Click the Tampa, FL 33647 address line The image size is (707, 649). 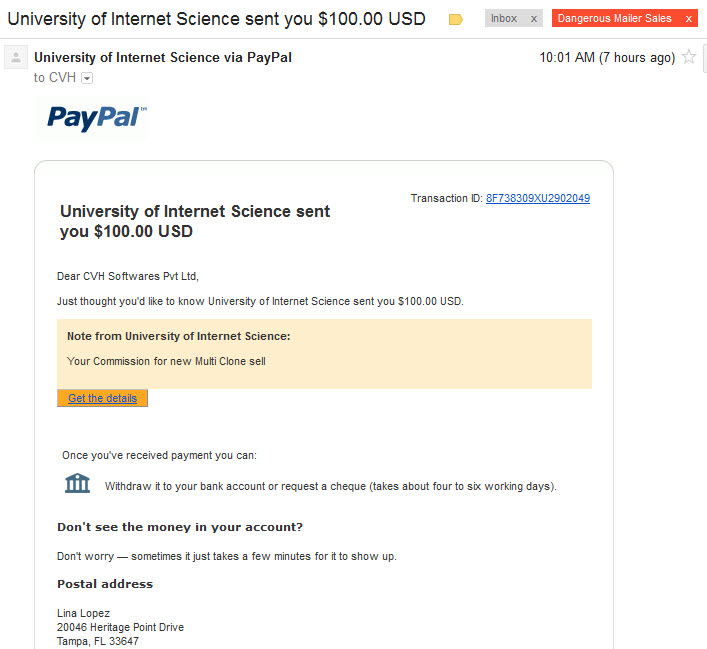click(x=98, y=641)
